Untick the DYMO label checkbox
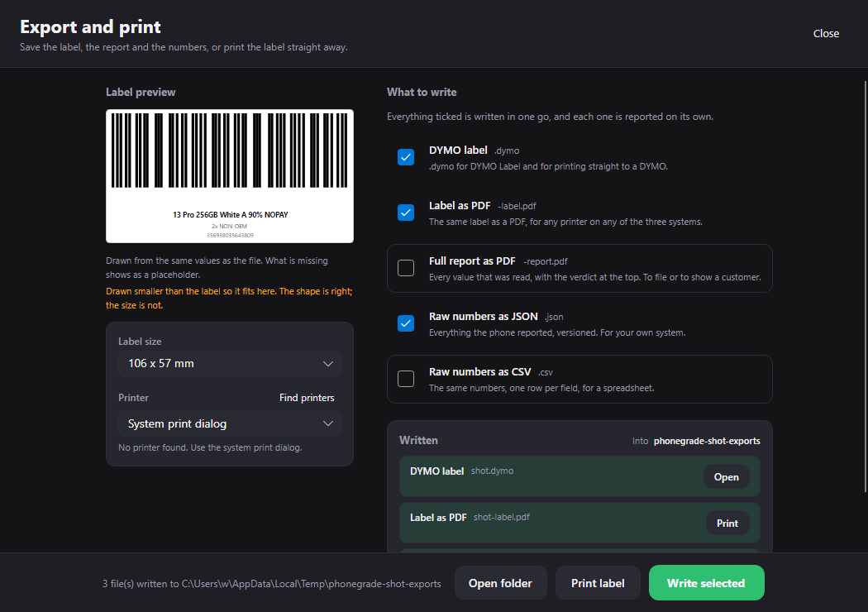The width and height of the screenshot is (868, 612). click(406, 157)
